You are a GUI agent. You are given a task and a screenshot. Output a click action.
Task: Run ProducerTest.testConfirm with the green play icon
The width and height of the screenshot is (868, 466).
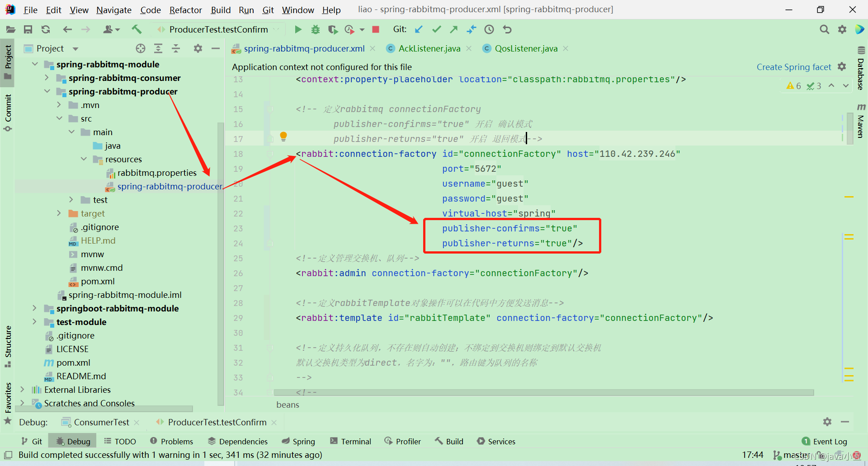coord(298,29)
